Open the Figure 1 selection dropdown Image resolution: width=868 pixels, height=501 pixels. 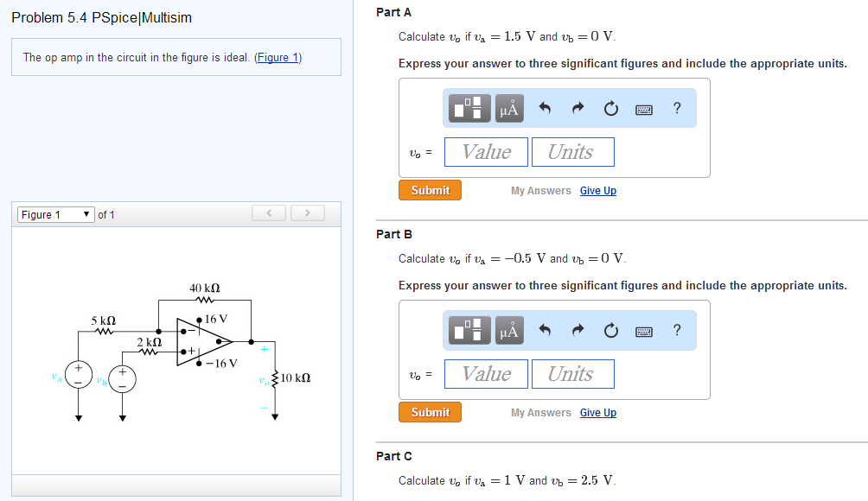[54, 213]
